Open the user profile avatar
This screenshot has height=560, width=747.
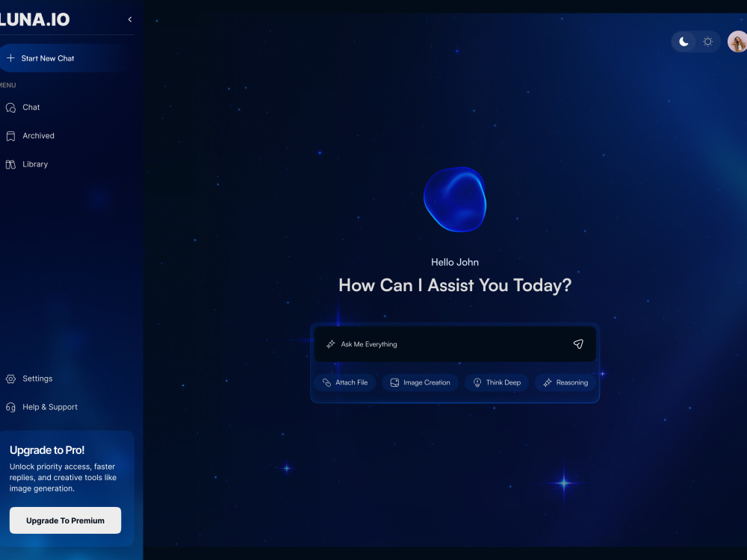click(737, 42)
